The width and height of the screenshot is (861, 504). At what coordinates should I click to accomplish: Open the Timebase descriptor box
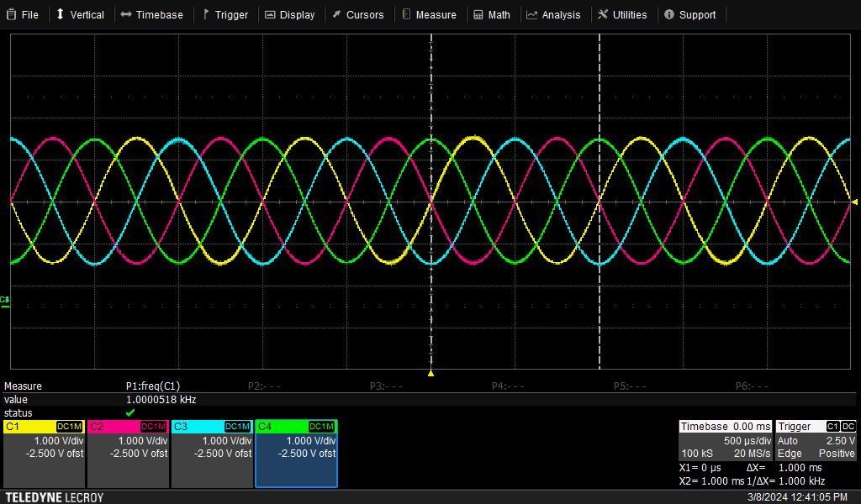[726, 440]
